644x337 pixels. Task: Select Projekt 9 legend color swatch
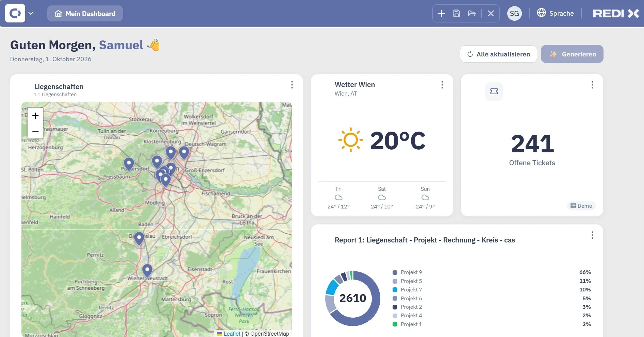[395, 272]
